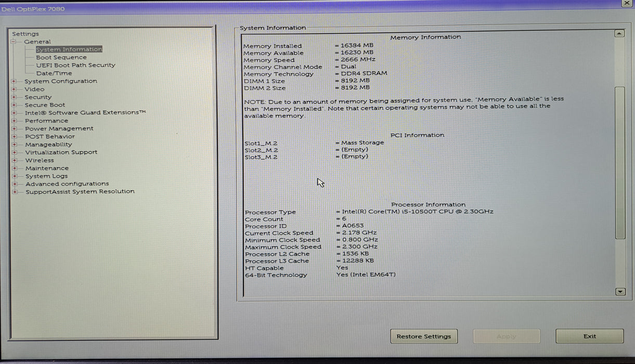
Task: Click the Exit button
Action: point(589,336)
